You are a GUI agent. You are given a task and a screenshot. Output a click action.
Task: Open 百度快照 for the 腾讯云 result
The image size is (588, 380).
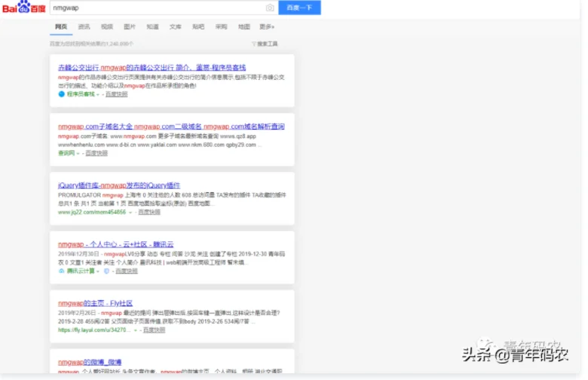(127, 271)
